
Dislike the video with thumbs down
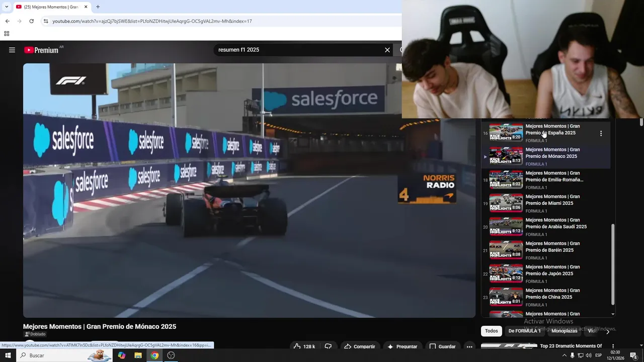tap(328, 346)
